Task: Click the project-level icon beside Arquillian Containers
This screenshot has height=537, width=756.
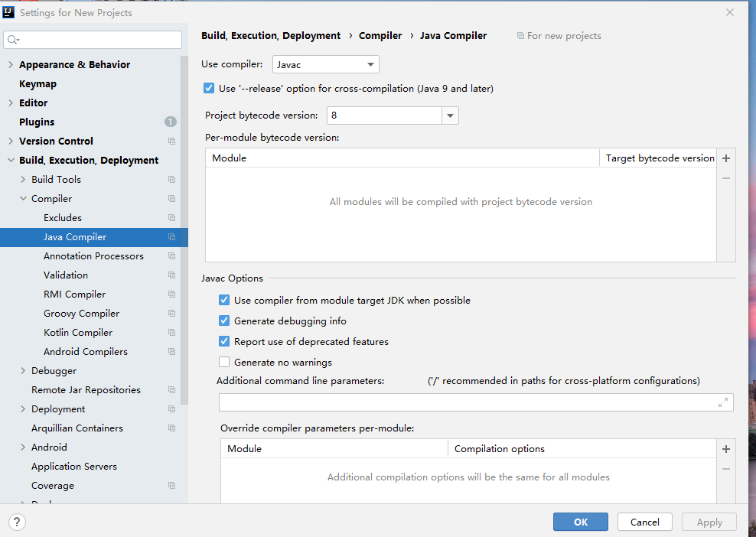Action: pos(171,428)
